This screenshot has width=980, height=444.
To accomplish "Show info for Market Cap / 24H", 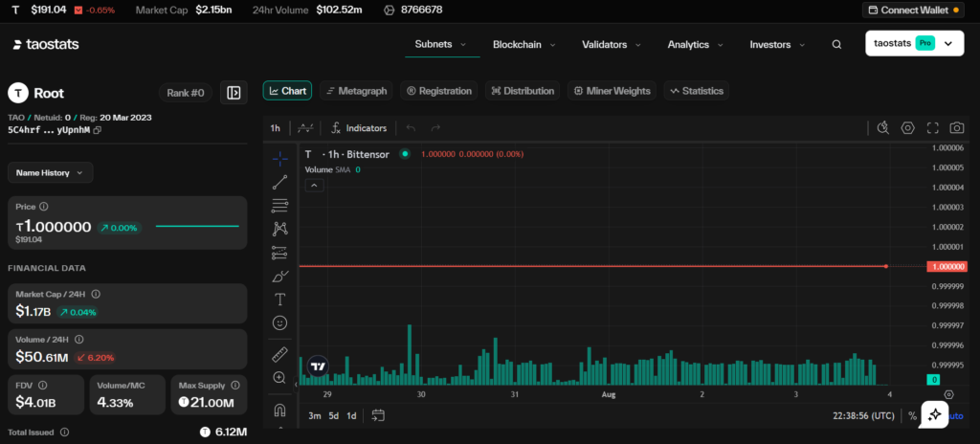I will (x=96, y=294).
